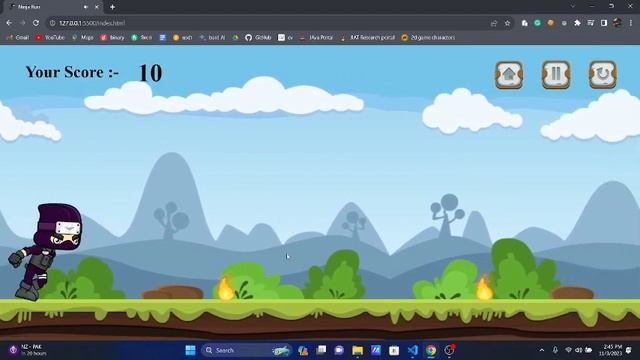Close the Ninja Run tab
640x360 pixels.
97,7
